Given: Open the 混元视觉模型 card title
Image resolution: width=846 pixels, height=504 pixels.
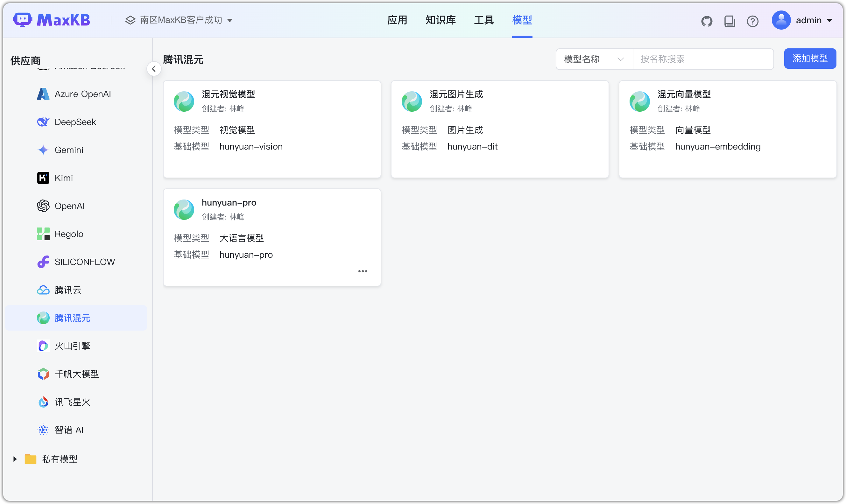Looking at the screenshot, I should 228,94.
